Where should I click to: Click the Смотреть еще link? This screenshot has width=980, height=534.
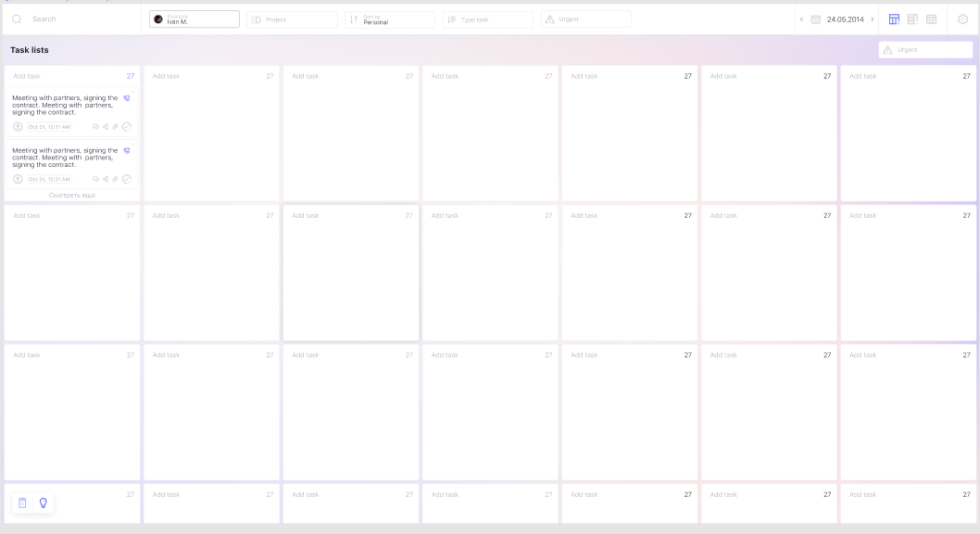72,195
